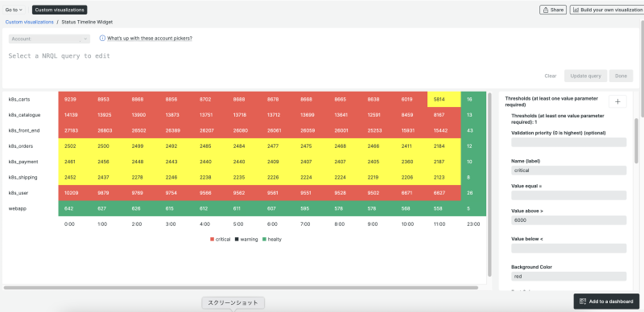This screenshot has width=644, height=312.
Task: Click the Name (label) field containing critical
Action: [x=569, y=170]
